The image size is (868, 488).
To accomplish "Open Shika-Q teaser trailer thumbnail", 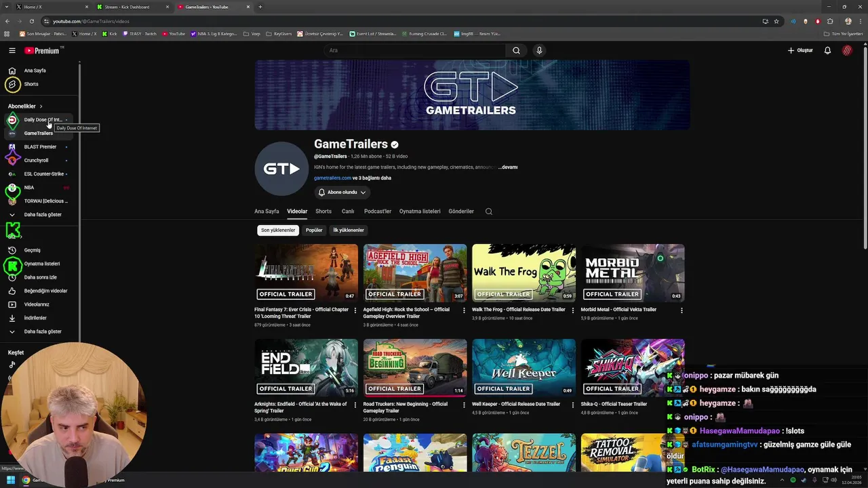I will (x=633, y=367).
